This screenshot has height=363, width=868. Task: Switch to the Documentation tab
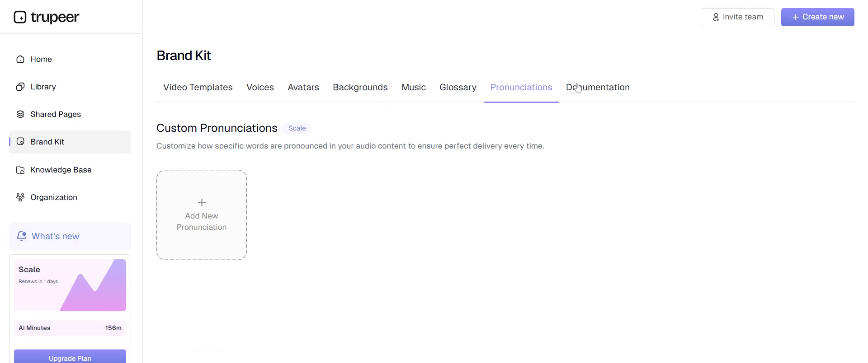(x=598, y=87)
